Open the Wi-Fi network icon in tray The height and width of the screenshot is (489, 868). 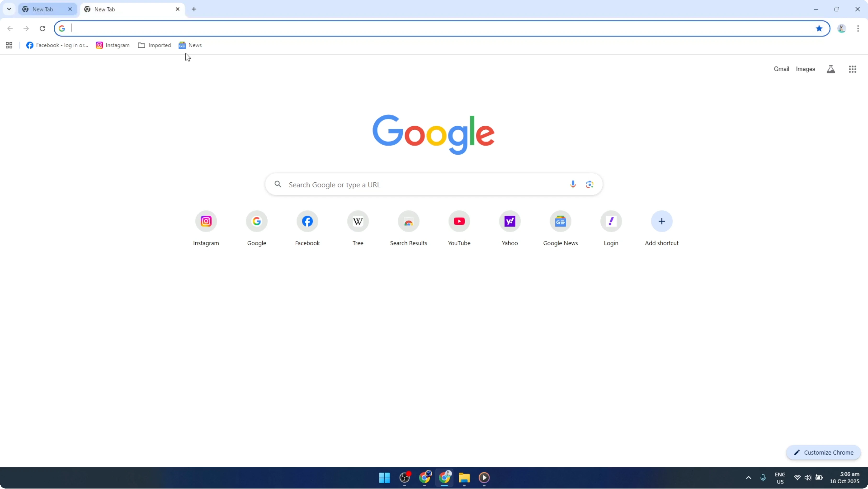tap(797, 478)
